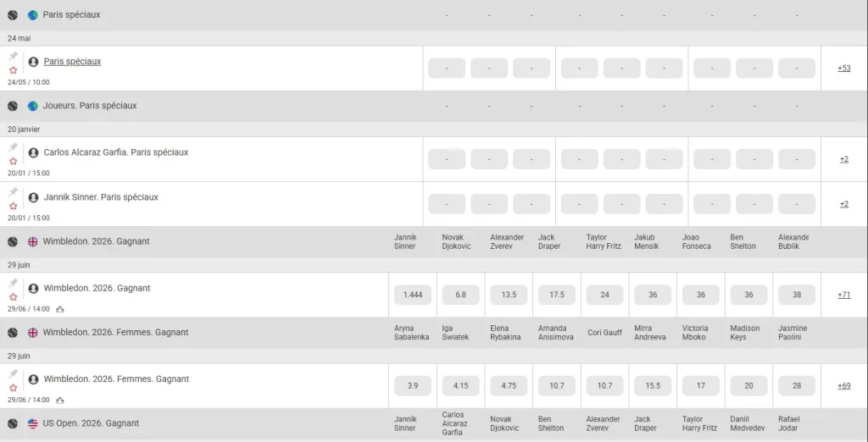Show +69 more Wimbledon women's outcomes
The image size is (868, 442).
[x=843, y=386]
